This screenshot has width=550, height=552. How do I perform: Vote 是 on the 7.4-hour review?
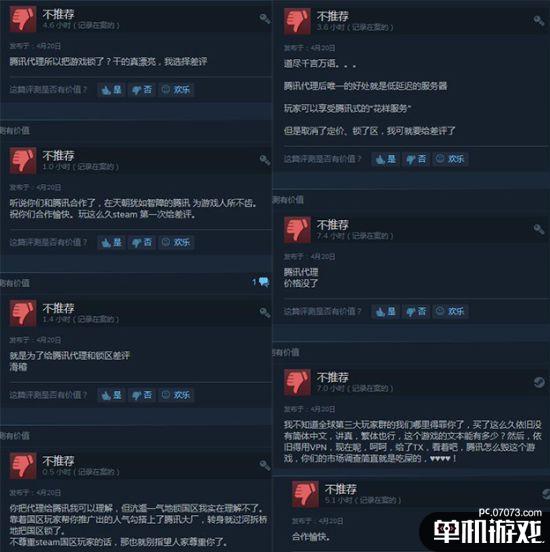click(386, 312)
